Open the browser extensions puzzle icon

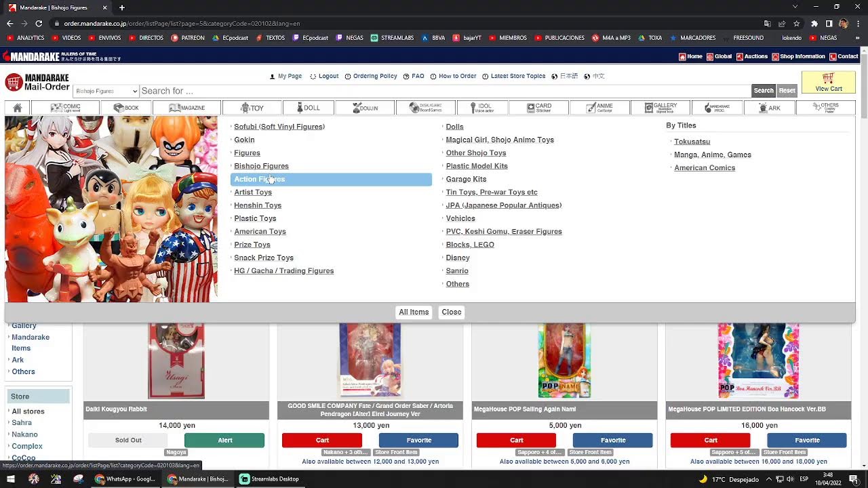pyautogui.click(x=814, y=23)
